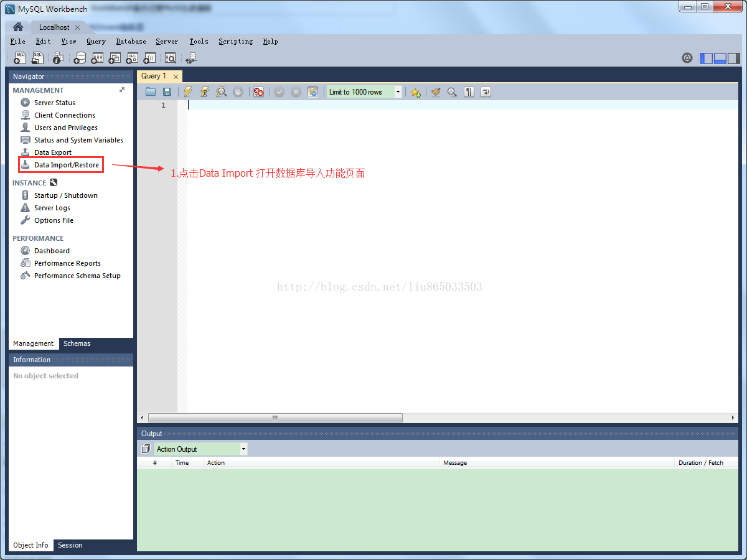This screenshot has height=560, width=747.
Task: Open Startup / Shutdown under Instance
Action: point(66,195)
